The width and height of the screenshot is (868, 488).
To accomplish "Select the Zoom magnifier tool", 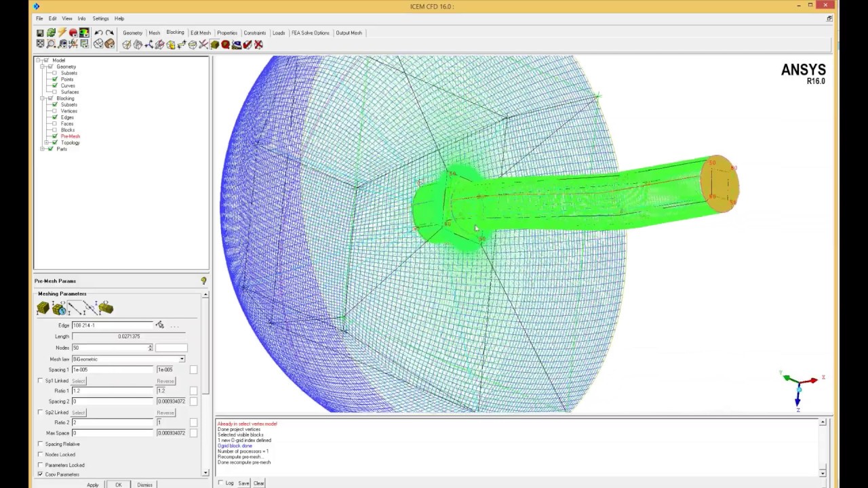I will (x=51, y=44).
